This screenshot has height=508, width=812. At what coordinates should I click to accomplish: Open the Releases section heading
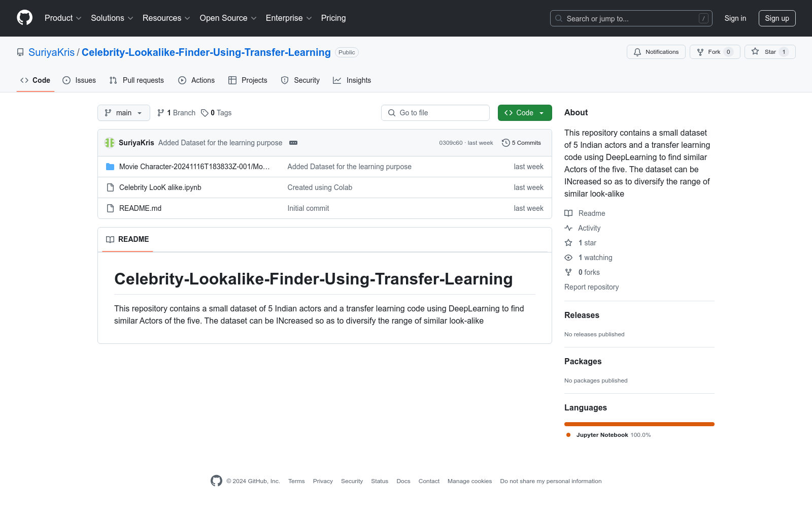pyautogui.click(x=582, y=315)
